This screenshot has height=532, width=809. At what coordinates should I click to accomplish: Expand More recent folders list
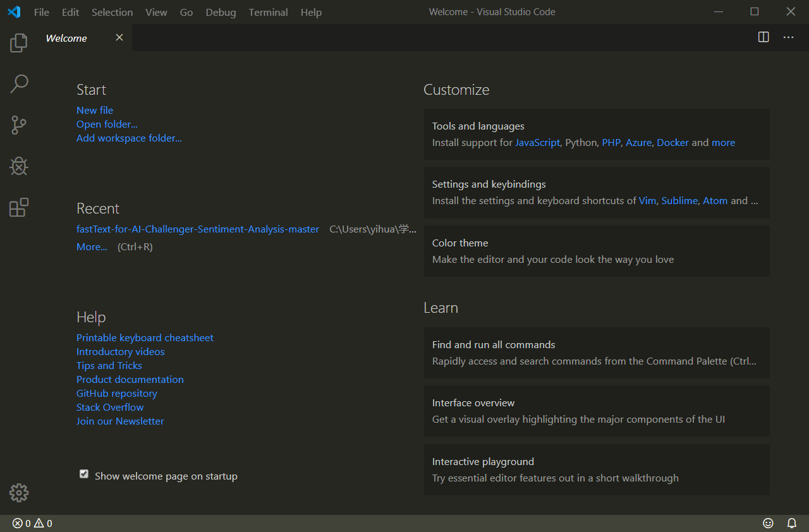coord(92,247)
